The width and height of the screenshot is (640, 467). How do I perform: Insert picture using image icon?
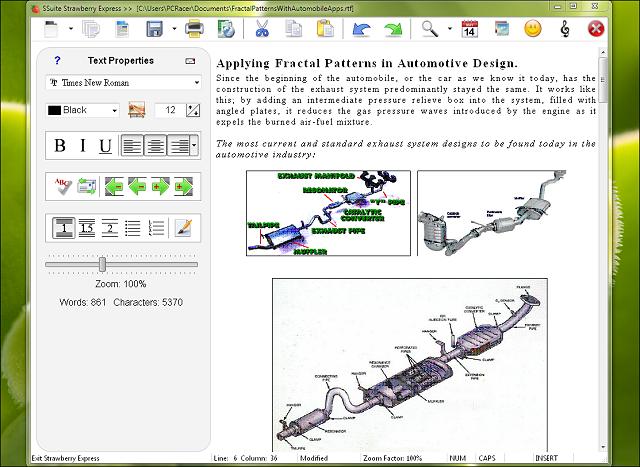coord(502,29)
